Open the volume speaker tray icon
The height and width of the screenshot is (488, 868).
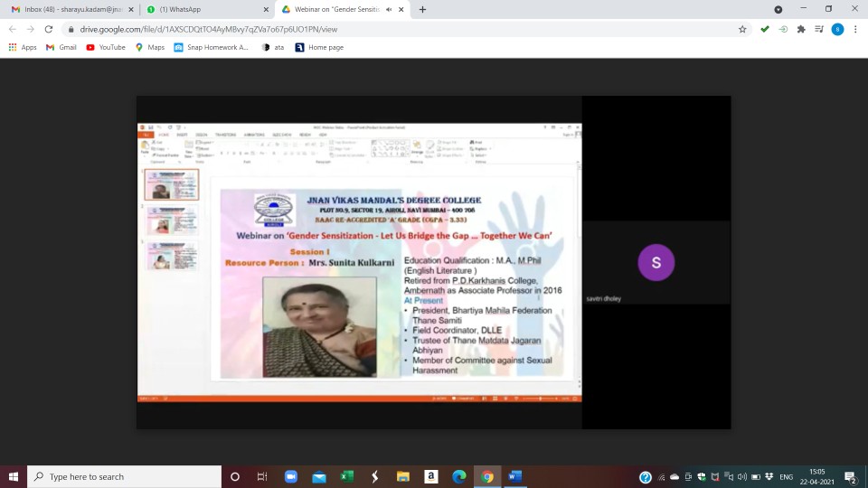click(x=741, y=477)
